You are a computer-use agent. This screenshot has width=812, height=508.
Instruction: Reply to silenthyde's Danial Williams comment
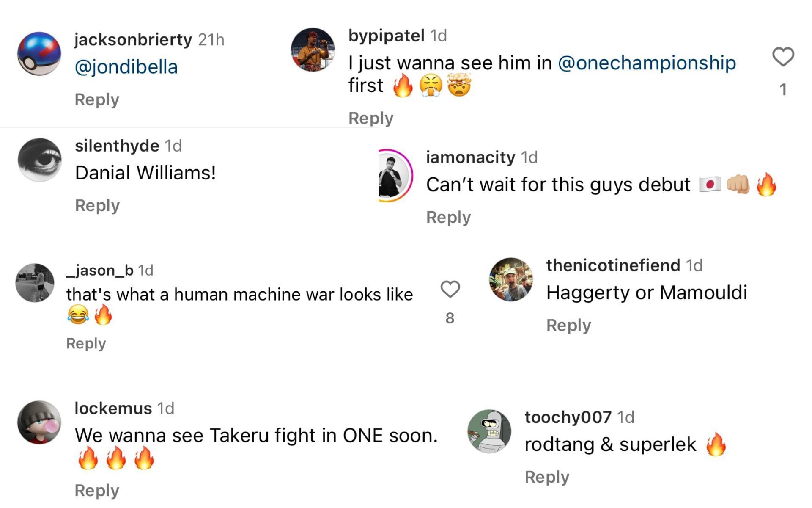click(x=97, y=205)
